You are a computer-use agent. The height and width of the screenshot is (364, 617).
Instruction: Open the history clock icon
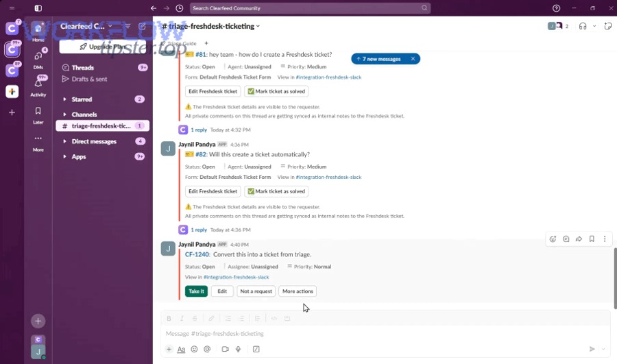click(x=180, y=8)
